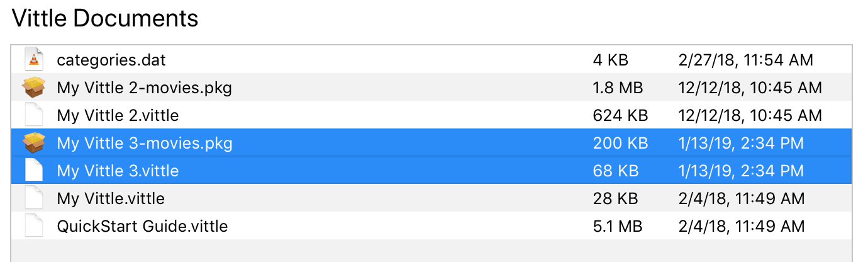This screenshot has height=262, width=868.
Task: Select the QuickStart Guide.vittle file name
Action: click(142, 226)
